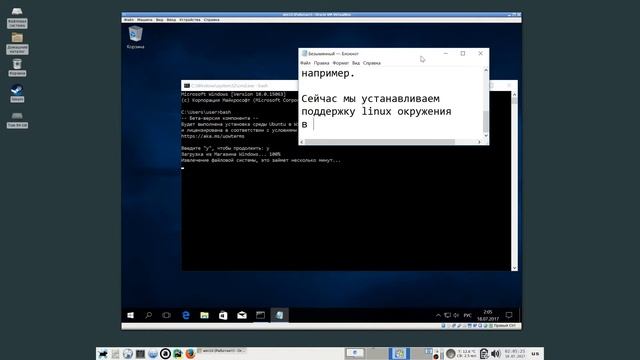Launch Firefox from host panel
640x360 pixels.
(x=190, y=353)
